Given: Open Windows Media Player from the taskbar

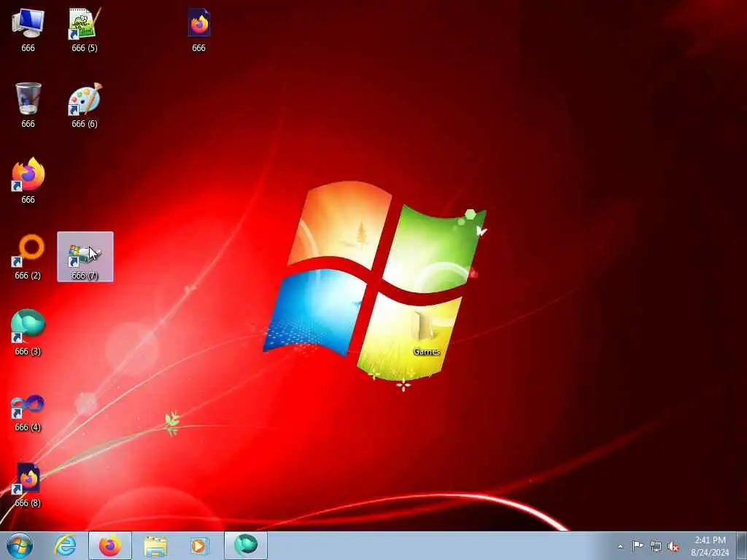Looking at the screenshot, I should click(x=199, y=545).
